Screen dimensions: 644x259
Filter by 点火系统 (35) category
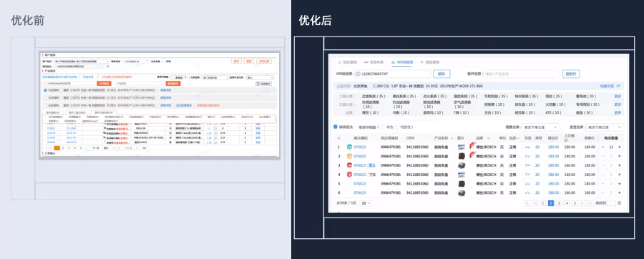click(x=435, y=96)
